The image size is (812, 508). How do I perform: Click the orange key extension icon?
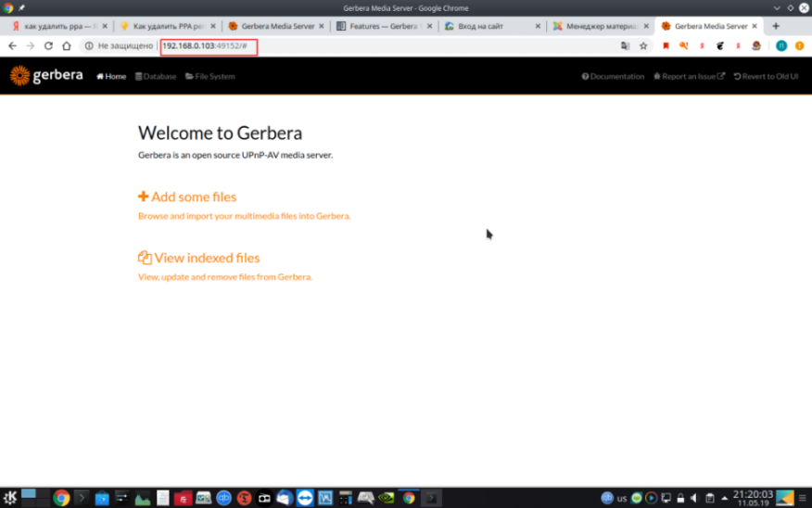[683, 45]
